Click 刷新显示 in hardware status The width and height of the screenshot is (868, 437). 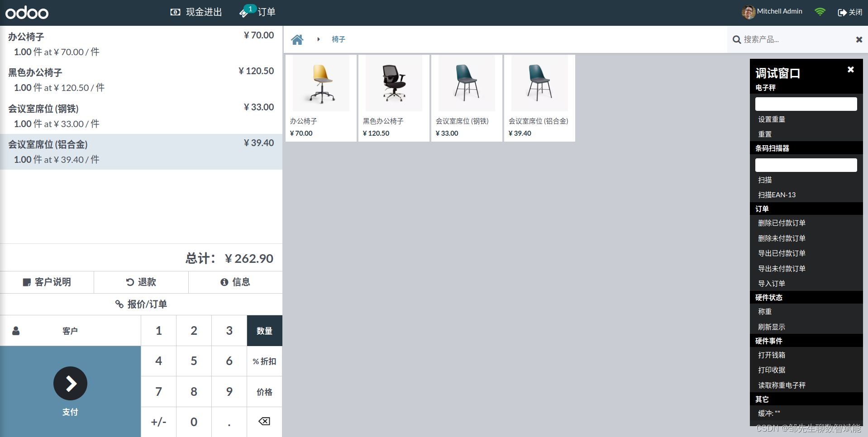tap(772, 327)
